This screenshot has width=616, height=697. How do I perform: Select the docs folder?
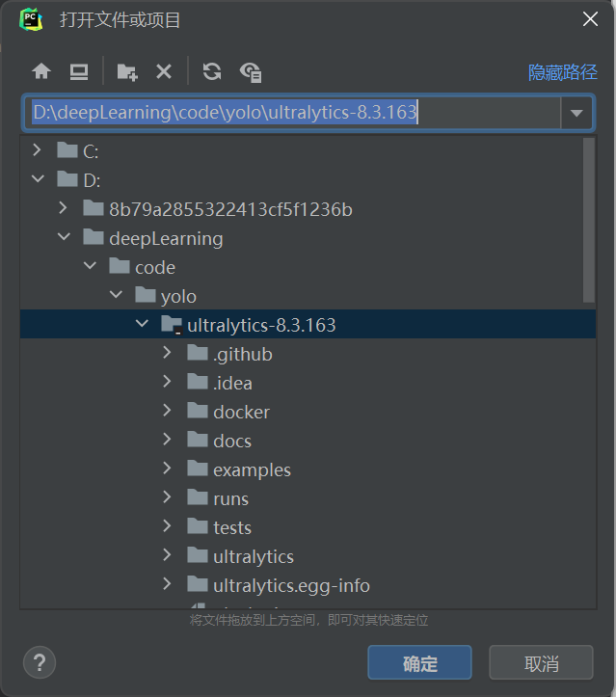coord(308,440)
